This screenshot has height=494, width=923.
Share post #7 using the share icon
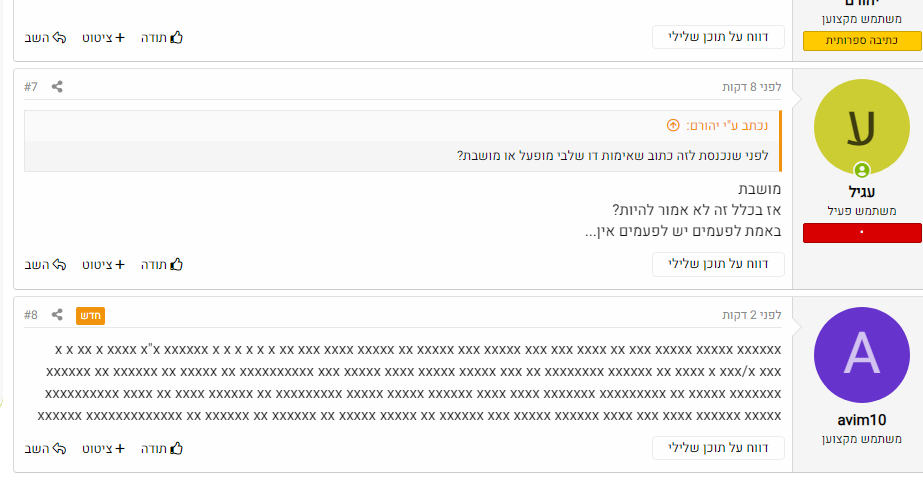tap(57, 87)
